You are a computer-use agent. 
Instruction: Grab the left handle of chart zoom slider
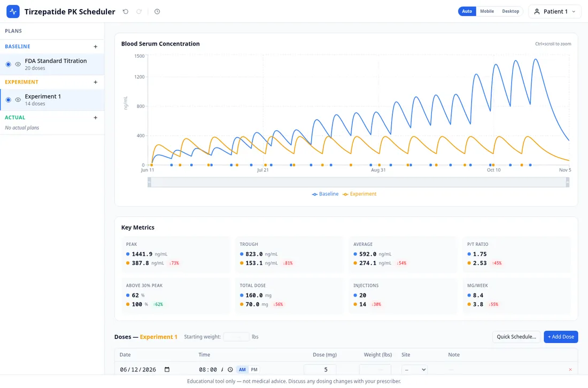tap(149, 182)
